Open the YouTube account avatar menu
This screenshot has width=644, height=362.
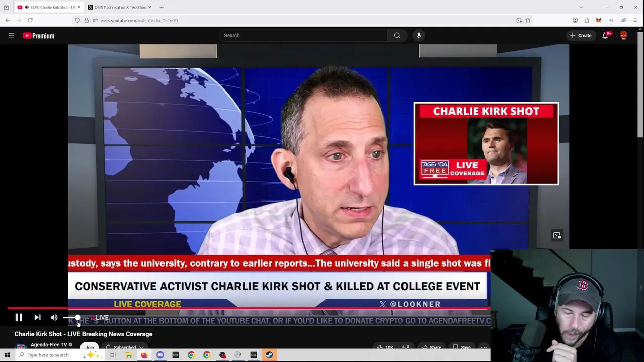click(x=623, y=35)
